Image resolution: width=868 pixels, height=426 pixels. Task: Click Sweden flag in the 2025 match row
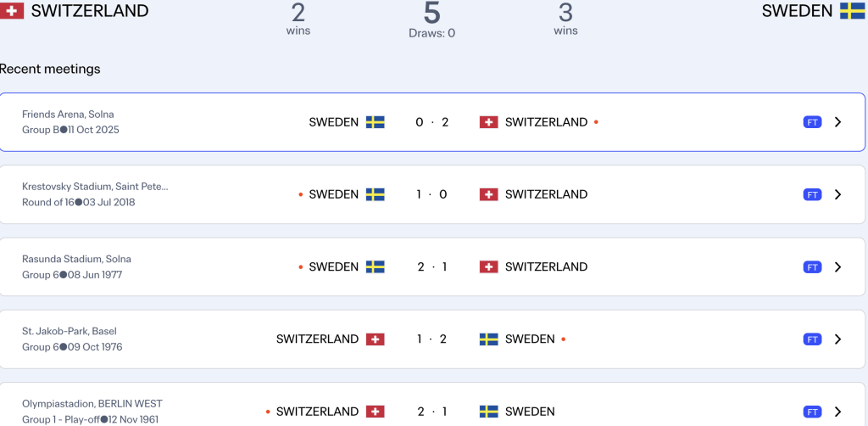pos(376,122)
